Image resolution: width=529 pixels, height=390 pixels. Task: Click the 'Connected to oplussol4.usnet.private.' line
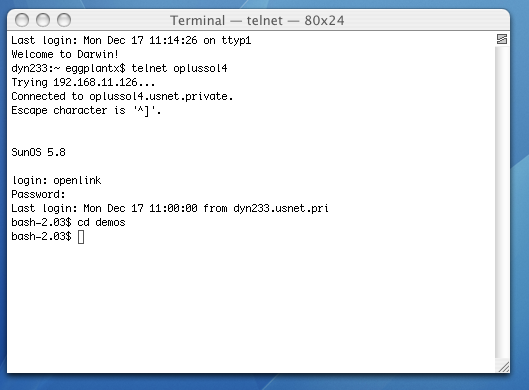pos(122,96)
